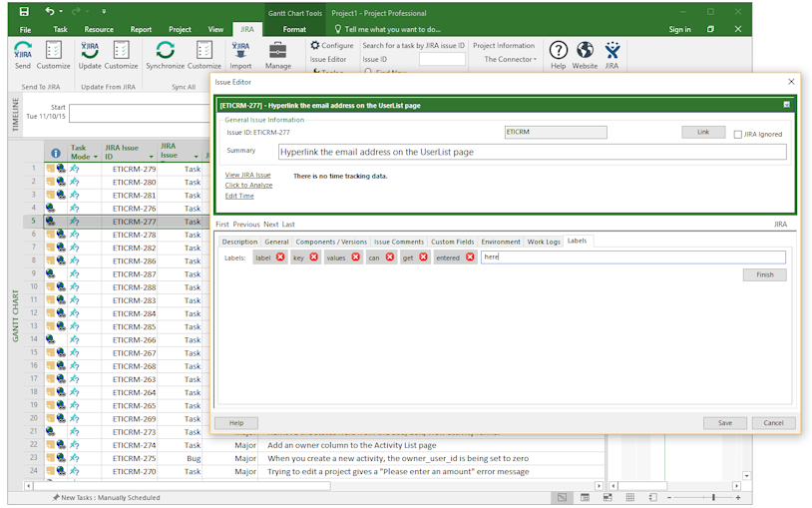
Task: Click the Help button in Issue Editor
Action: pos(236,423)
